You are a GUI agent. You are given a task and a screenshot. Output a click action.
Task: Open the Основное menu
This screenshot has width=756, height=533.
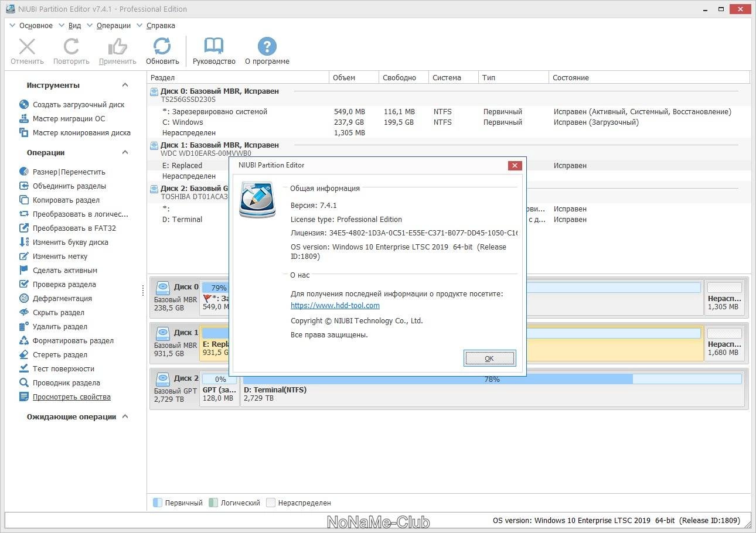tap(36, 26)
